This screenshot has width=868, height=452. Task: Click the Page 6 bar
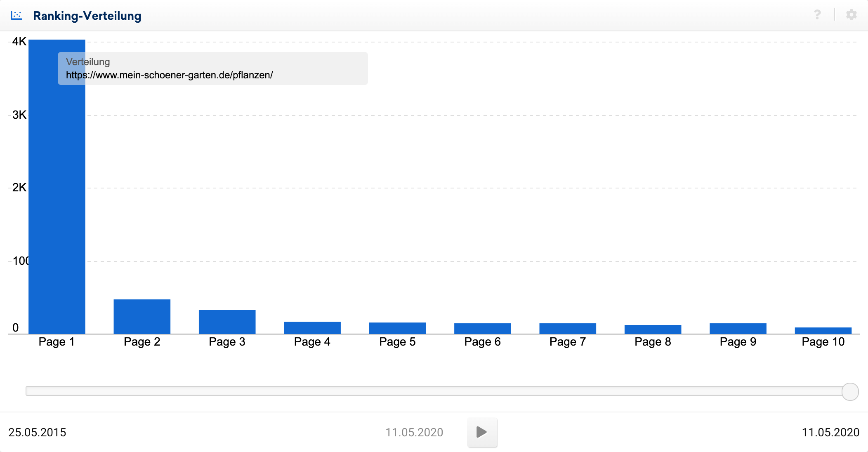point(483,329)
